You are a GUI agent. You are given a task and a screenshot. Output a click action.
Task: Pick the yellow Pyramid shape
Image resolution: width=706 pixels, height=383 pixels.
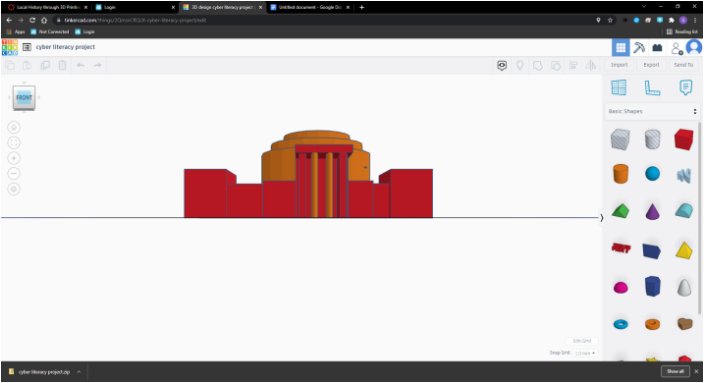pyautogui.click(x=685, y=251)
